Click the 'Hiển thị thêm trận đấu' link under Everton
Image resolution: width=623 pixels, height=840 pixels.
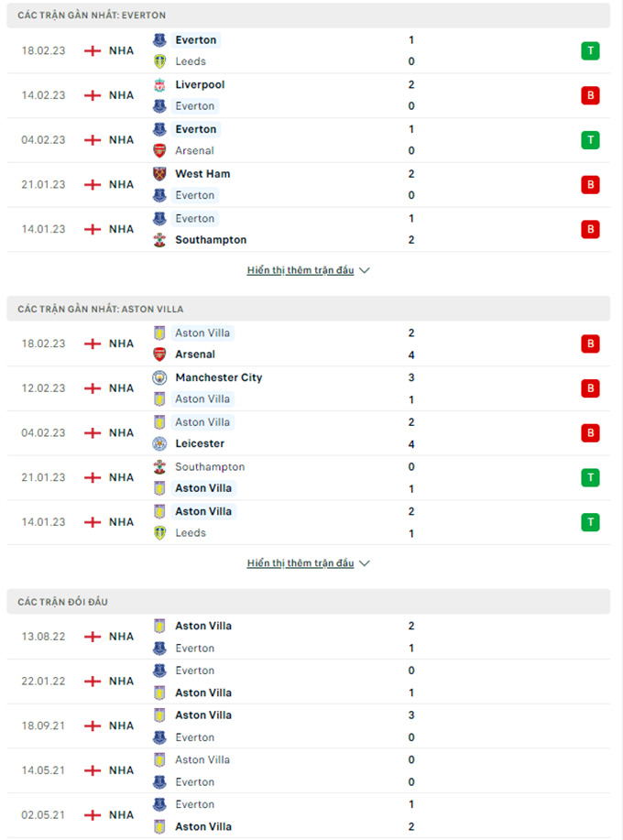301,270
